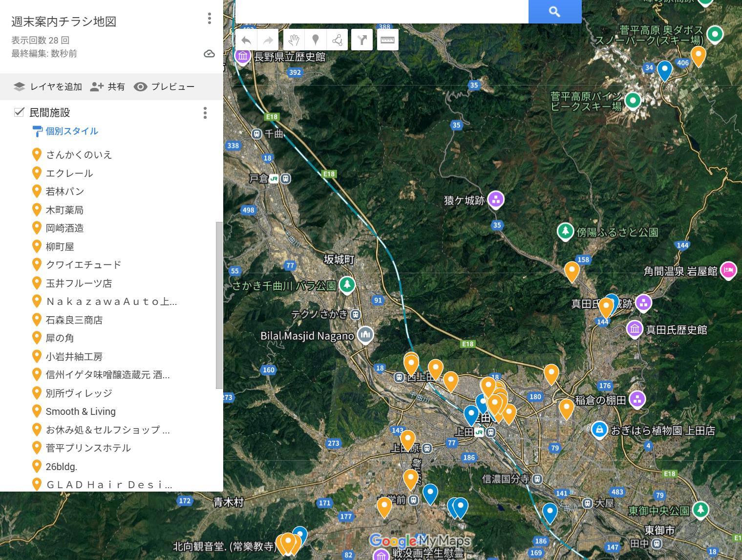Click 共有 to share the map
The width and height of the screenshot is (742, 560).
click(x=108, y=87)
